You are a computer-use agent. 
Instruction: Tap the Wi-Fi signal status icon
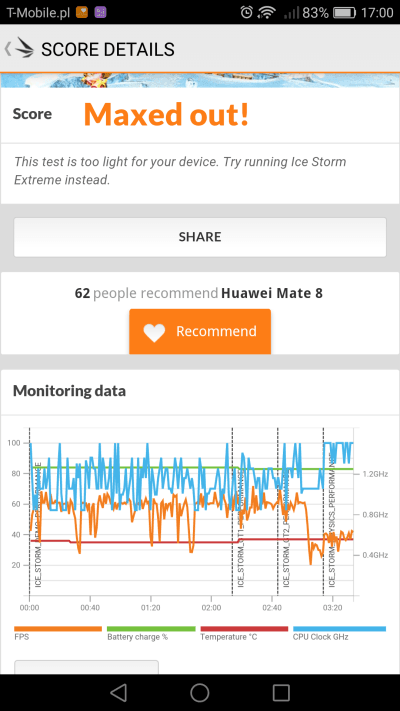pos(268,12)
